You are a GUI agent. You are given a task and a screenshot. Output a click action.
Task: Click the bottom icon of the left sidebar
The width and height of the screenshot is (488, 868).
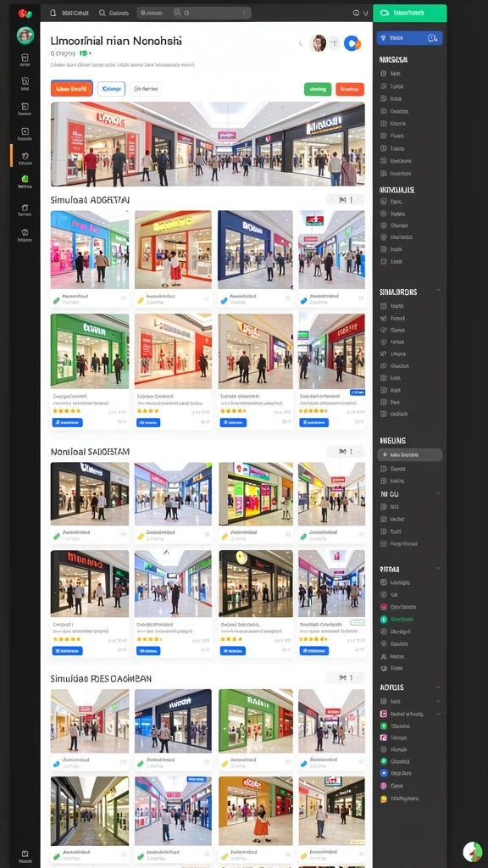point(25,854)
